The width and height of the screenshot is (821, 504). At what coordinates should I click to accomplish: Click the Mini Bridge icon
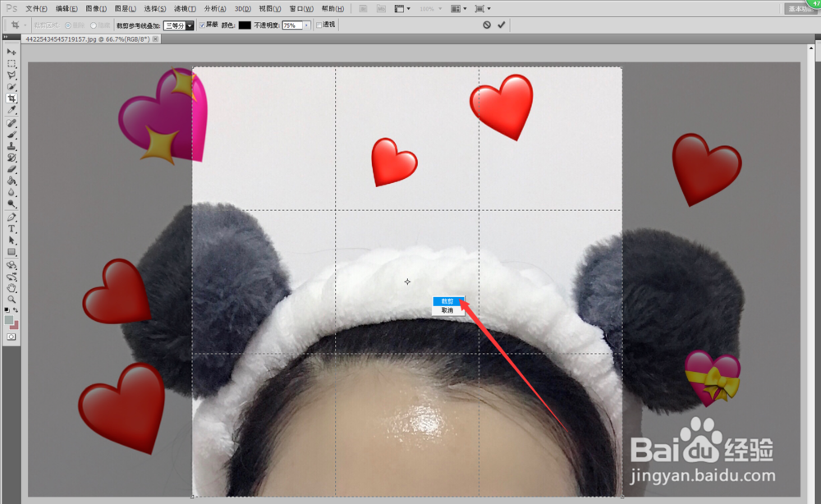381,9
